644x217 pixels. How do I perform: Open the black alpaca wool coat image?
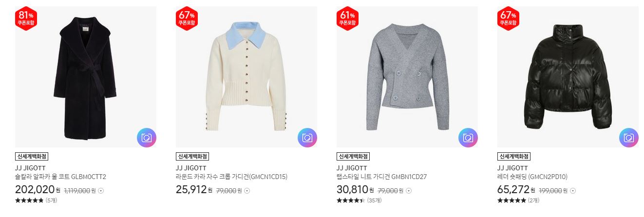86,77
